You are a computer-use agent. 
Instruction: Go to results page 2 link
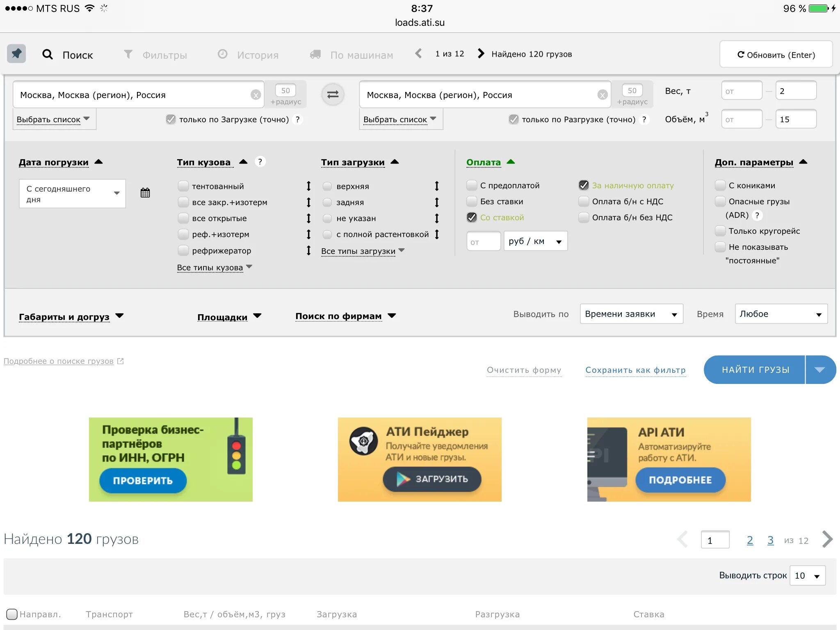(x=750, y=540)
